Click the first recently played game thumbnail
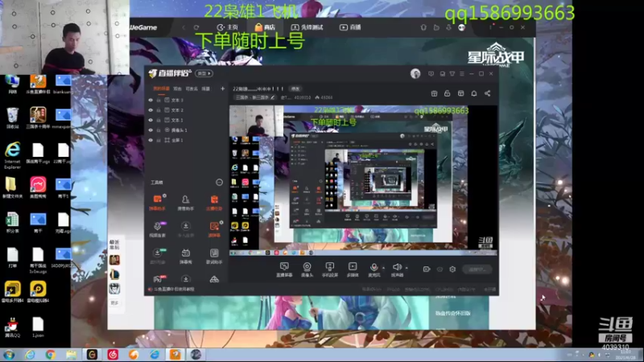 coord(114,260)
